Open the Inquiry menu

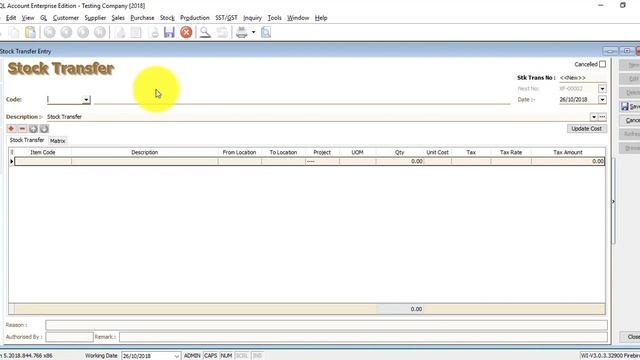(x=252, y=18)
